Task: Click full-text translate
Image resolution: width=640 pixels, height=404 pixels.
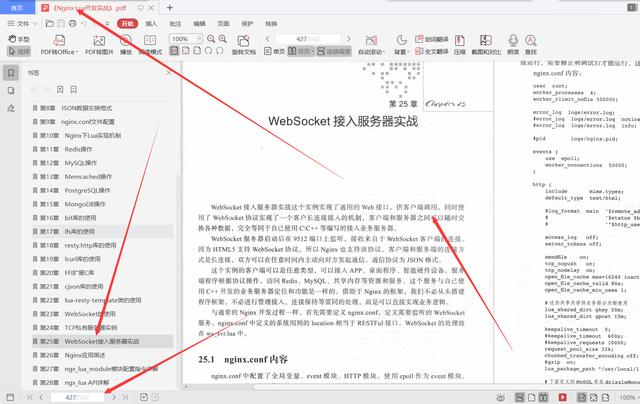Action: [431, 51]
